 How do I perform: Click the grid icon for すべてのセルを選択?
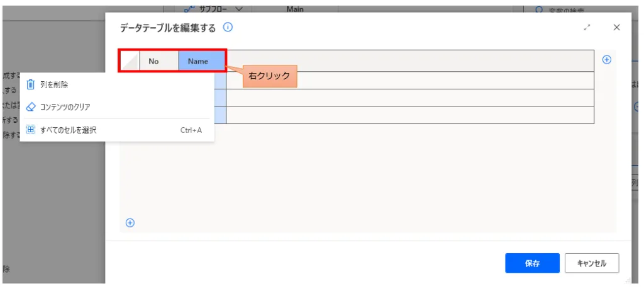(30, 130)
